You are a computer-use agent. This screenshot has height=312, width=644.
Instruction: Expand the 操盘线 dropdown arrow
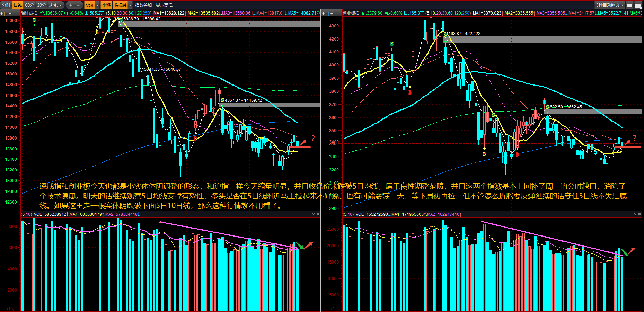point(130,5)
